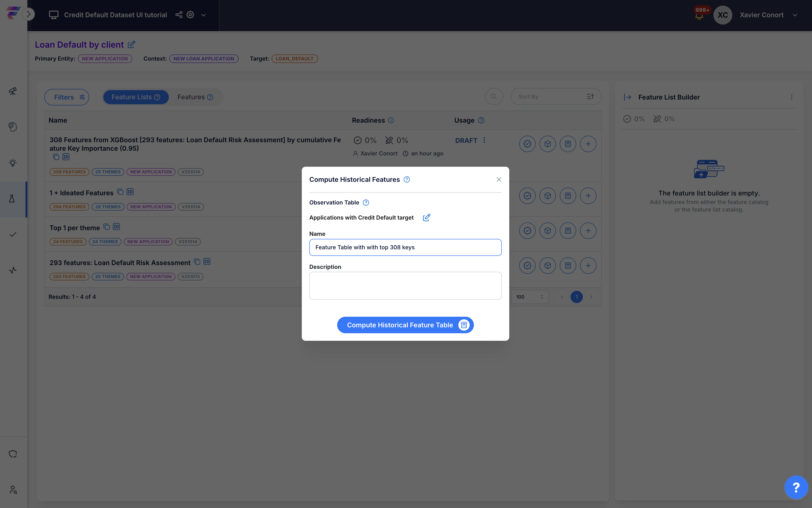This screenshot has height=508, width=812.
Task: Open the page size 100 dropdown
Action: pyautogui.click(x=530, y=297)
